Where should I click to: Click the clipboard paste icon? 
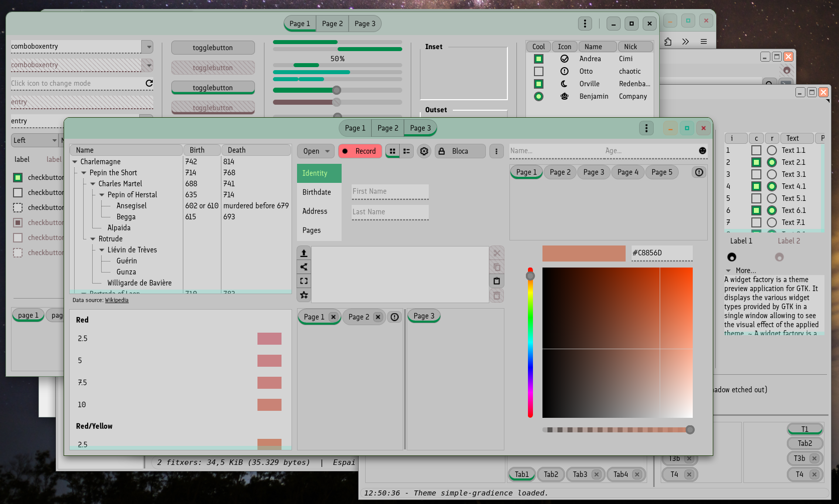[x=497, y=281]
